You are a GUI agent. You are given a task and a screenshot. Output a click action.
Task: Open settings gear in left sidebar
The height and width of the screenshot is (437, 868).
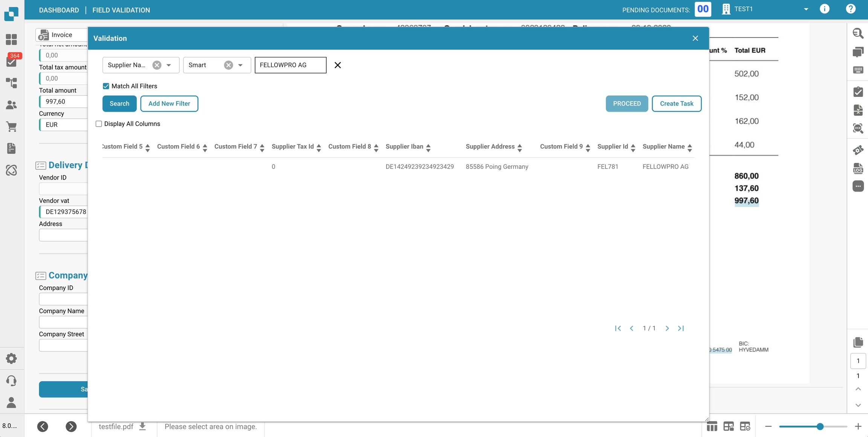12,358
